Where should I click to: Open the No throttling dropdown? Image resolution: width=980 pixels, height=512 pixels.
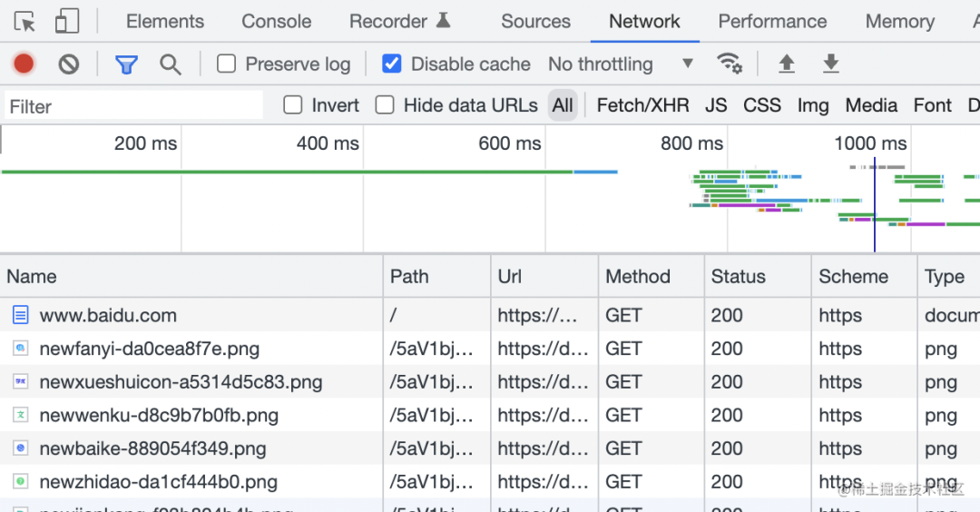pyautogui.click(x=621, y=64)
